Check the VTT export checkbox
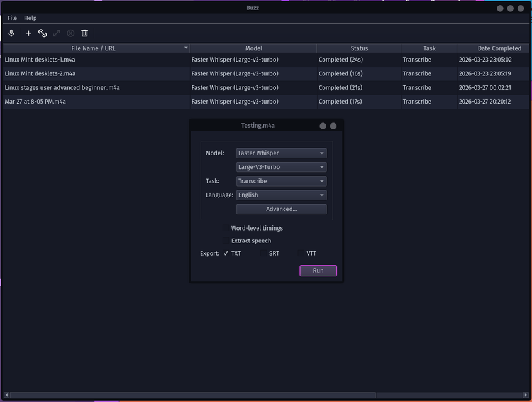Viewport: 532px width, 402px height. 301,254
